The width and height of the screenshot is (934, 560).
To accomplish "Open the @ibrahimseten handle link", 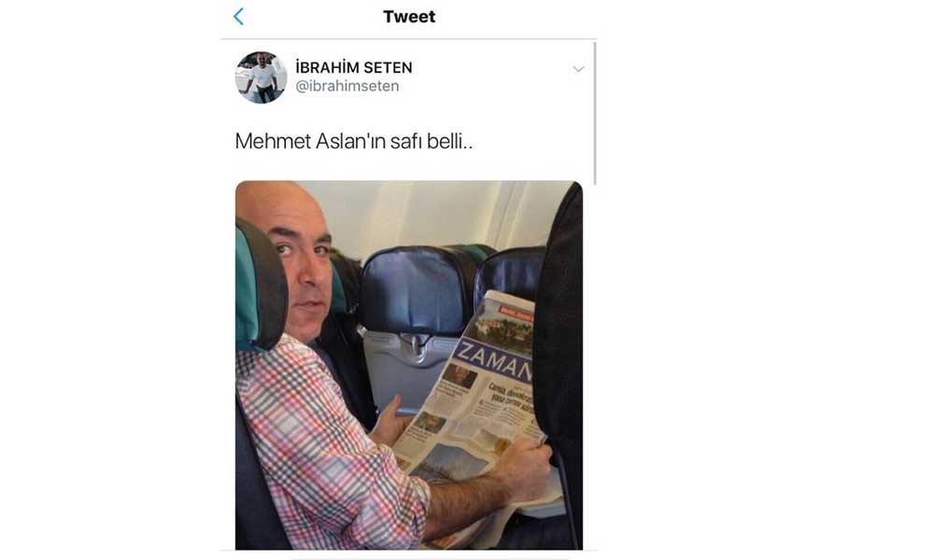I will tap(347, 86).
